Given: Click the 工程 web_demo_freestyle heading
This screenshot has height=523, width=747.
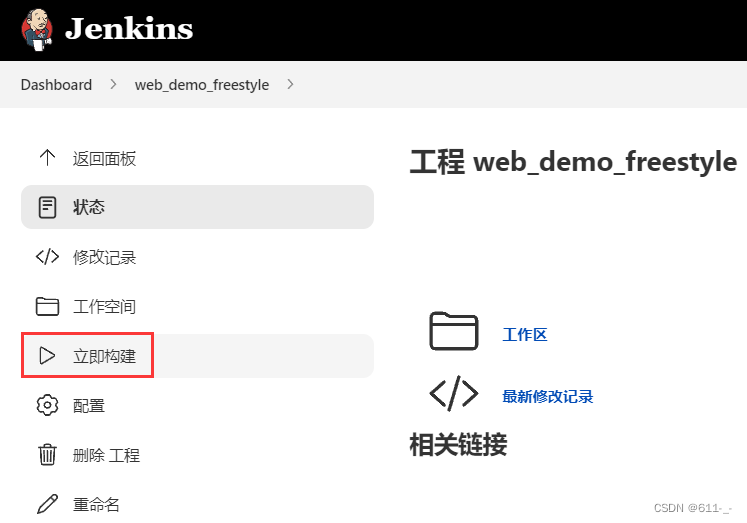Looking at the screenshot, I should [x=574, y=162].
